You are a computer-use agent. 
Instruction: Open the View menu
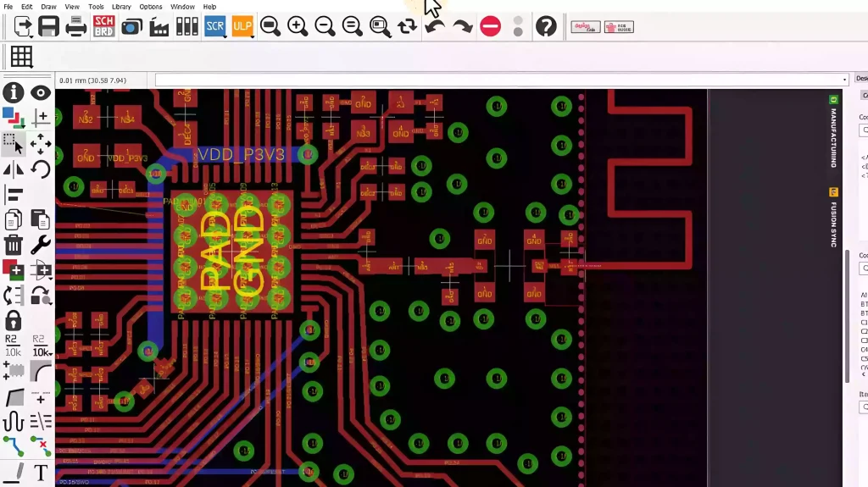click(72, 7)
